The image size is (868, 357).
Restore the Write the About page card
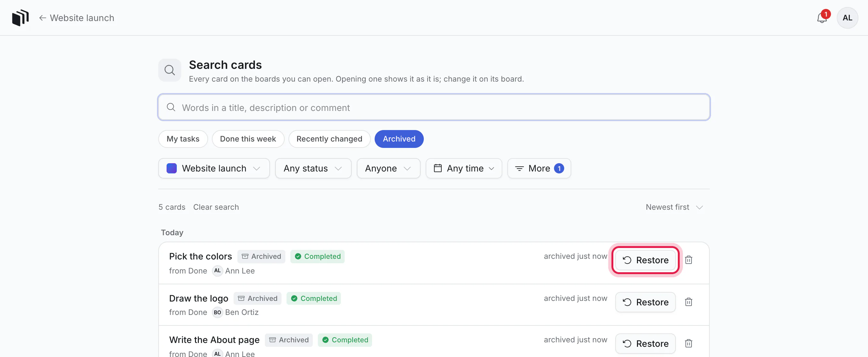pos(645,343)
